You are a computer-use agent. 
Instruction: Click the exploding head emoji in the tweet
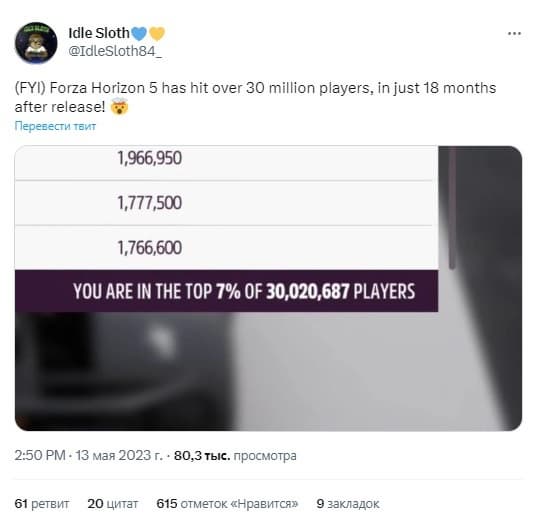[119, 107]
